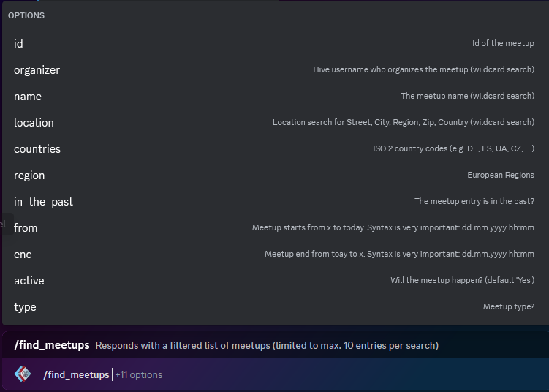This screenshot has width=549, height=392.
Task: Choose the region option
Action: (x=274, y=175)
